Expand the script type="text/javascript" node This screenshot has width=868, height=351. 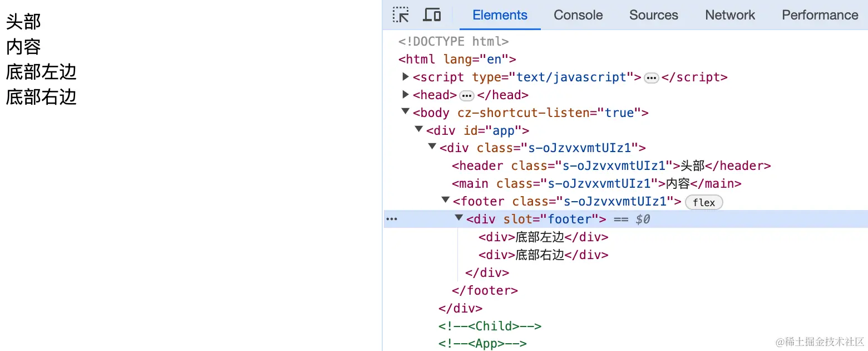tap(406, 76)
